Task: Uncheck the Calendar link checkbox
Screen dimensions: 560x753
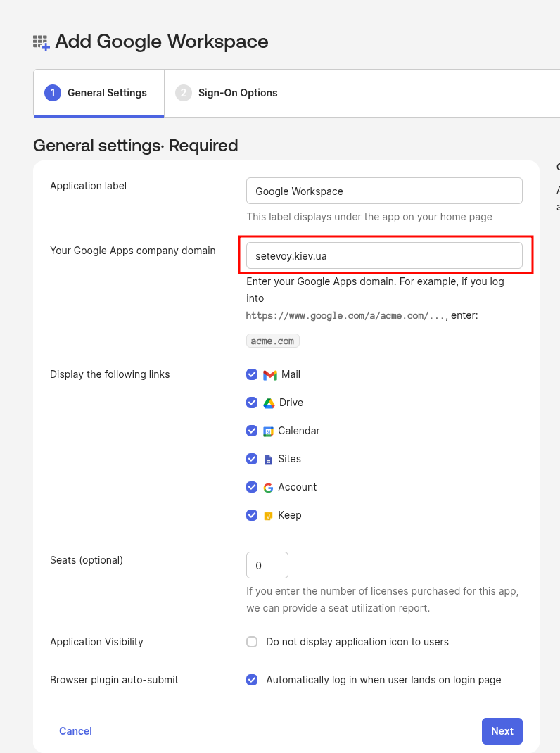Action: click(x=252, y=431)
